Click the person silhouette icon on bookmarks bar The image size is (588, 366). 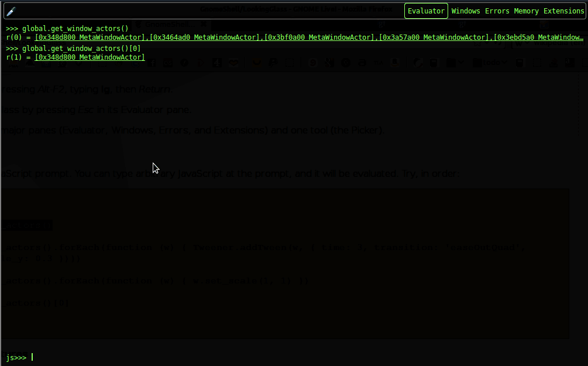[394, 62]
